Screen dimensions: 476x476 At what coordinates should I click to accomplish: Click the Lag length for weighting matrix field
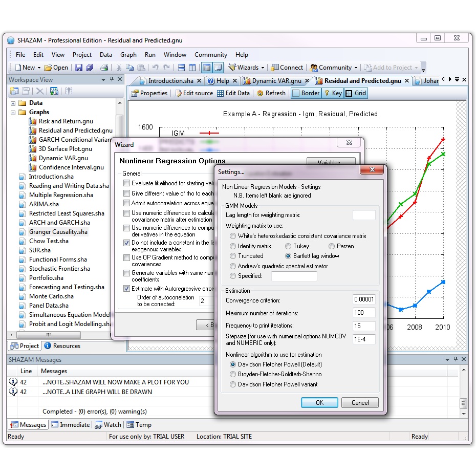[364, 215]
